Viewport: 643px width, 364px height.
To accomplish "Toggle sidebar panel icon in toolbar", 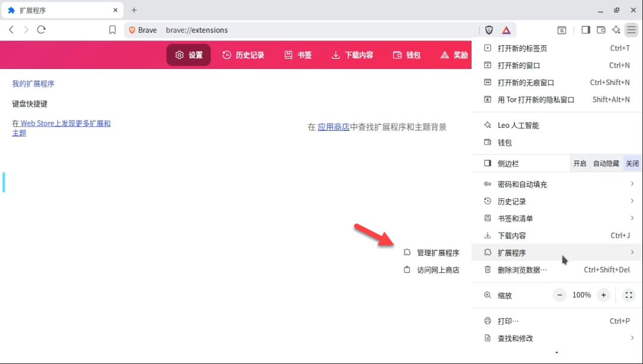I will [x=586, y=30].
